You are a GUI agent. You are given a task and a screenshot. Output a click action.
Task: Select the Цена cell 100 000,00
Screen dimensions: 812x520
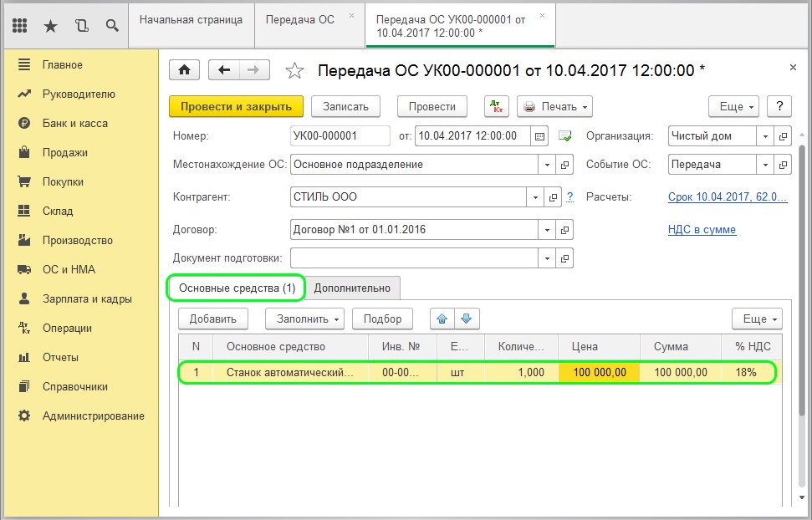[x=599, y=372]
